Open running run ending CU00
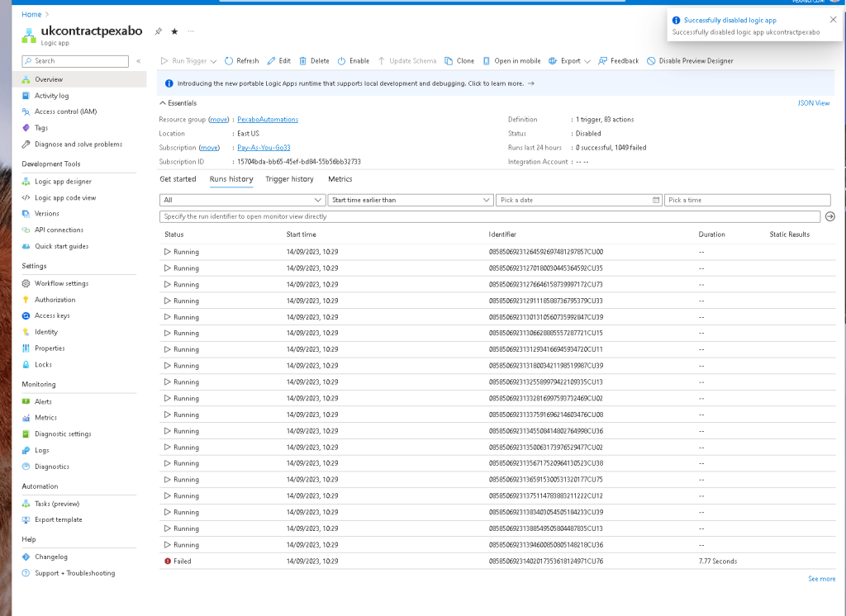846x616 pixels. 497,252
